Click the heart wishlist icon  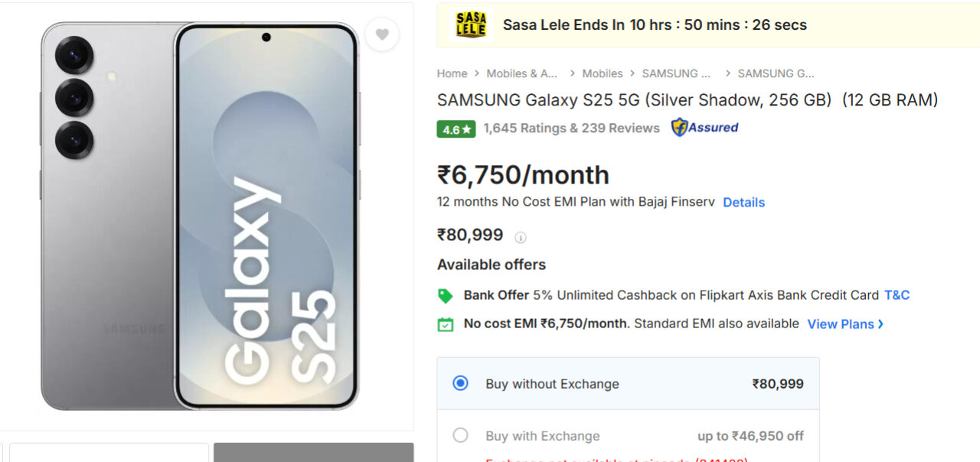(381, 34)
